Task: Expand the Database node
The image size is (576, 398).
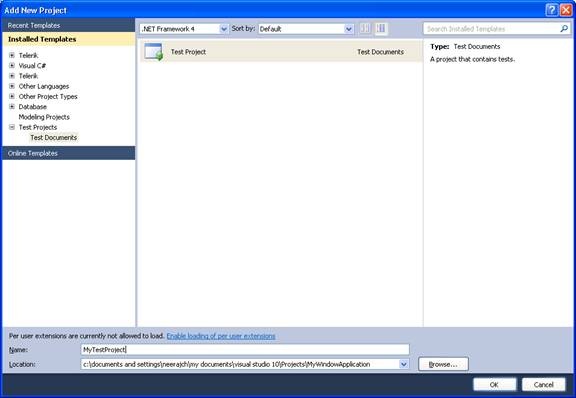Action: (x=12, y=107)
